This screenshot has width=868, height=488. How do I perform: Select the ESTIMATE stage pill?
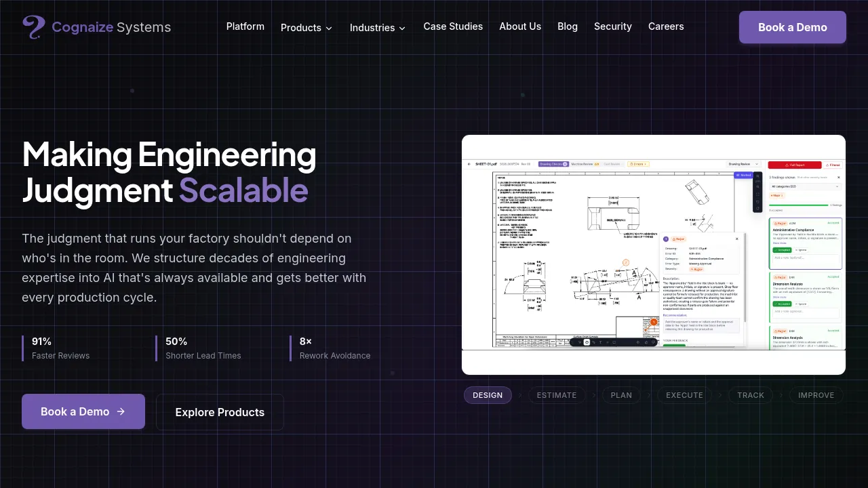pos(557,395)
